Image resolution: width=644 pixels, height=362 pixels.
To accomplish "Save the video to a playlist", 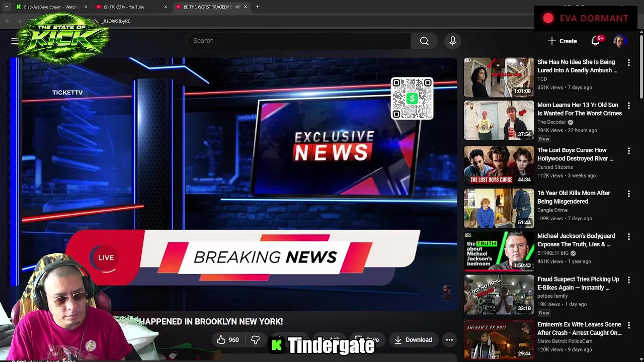I will 367,340.
